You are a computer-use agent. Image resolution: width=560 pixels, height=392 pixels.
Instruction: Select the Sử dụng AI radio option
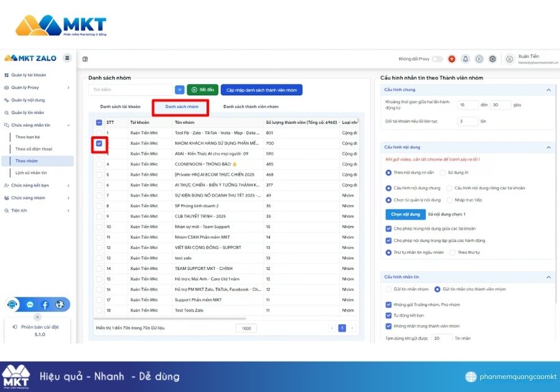tap(443, 172)
